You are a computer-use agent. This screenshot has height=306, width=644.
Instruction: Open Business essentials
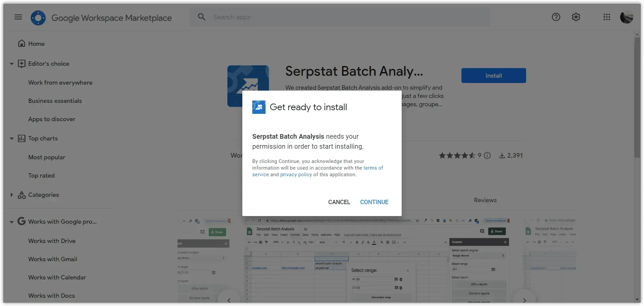[x=55, y=101]
